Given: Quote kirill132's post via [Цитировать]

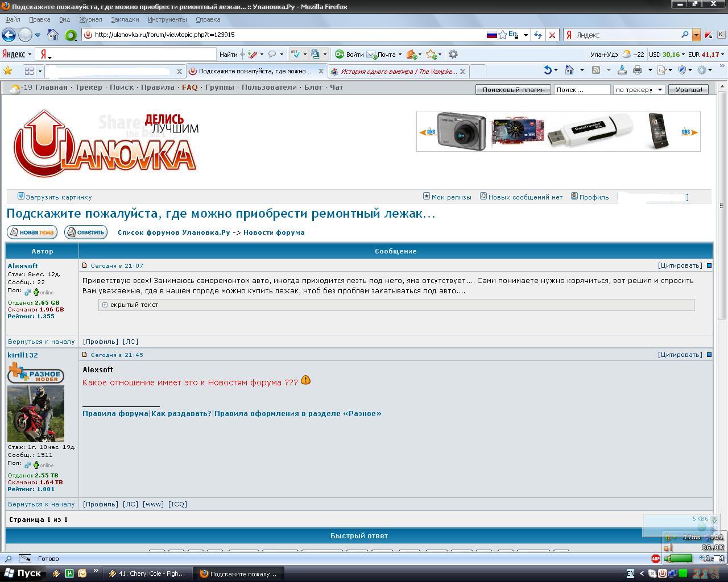Looking at the screenshot, I should tap(680, 355).
